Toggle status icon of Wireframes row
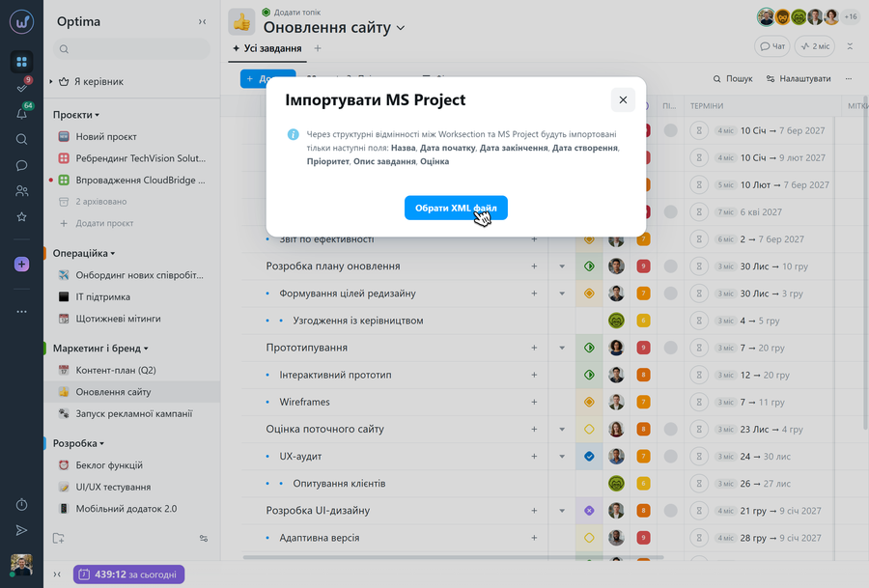Screen dimensions: 869x588 tap(589, 402)
